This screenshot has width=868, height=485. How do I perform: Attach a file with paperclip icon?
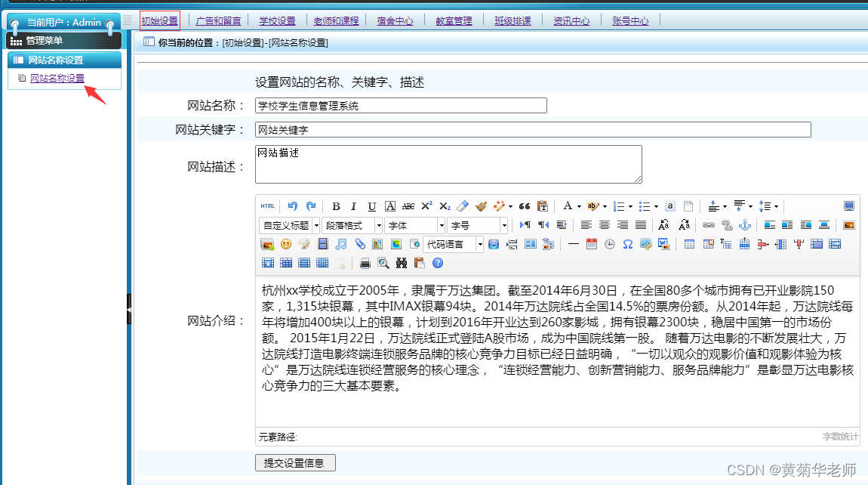coord(360,244)
